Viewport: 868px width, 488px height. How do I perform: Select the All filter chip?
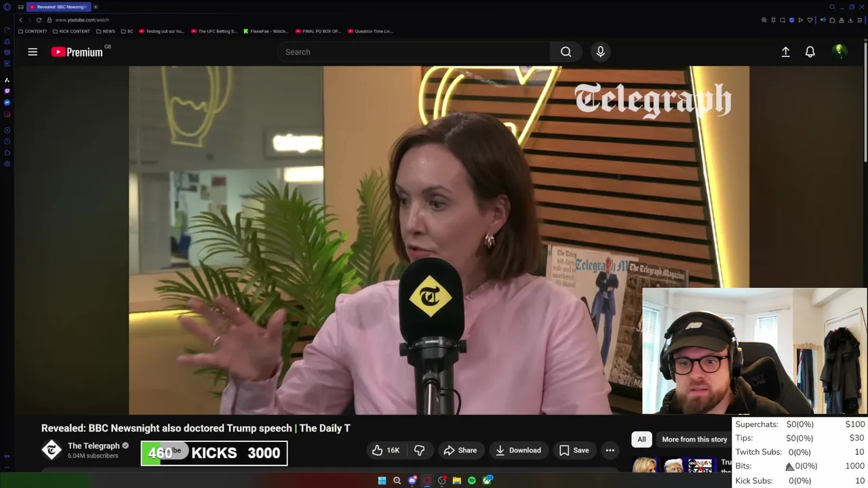coord(642,439)
